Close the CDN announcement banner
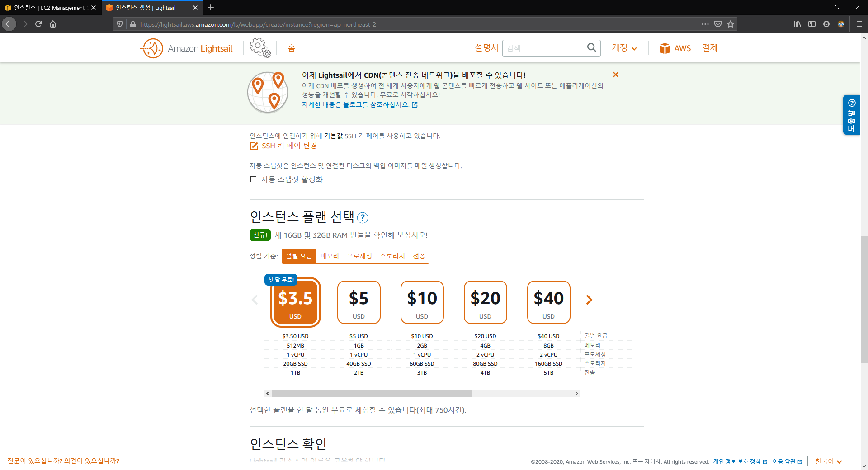The width and height of the screenshot is (868, 470). coord(616,75)
